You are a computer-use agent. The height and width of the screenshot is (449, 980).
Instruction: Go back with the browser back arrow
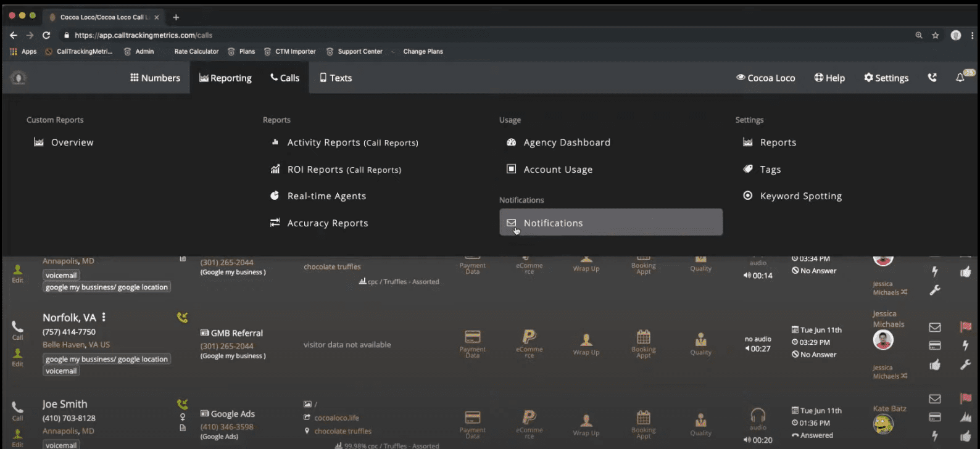pyautogui.click(x=14, y=35)
